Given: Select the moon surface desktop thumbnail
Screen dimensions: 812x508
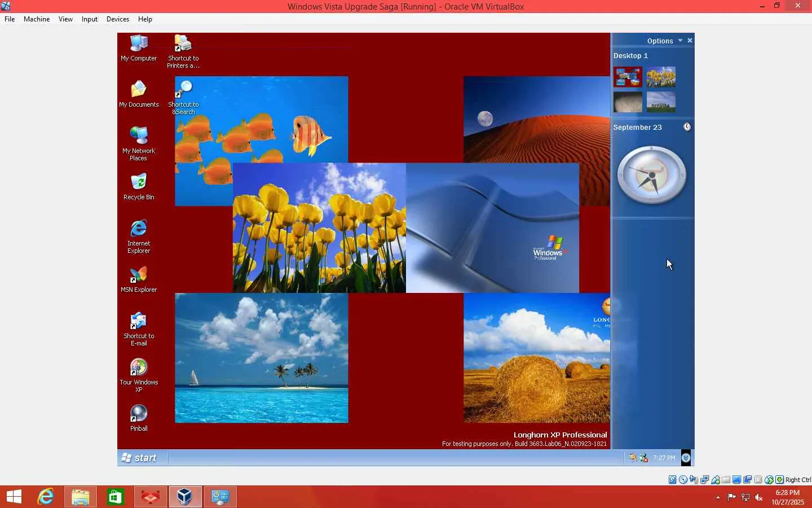Looking at the screenshot, I should click(x=628, y=102).
